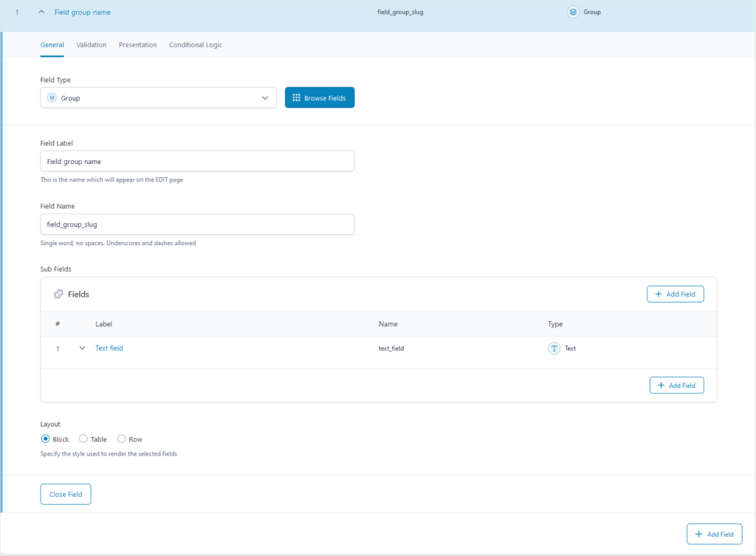The height and width of the screenshot is (556, 756).
Task: Collapse the Field group name row chevron
Action: click(x=41, y=12)
